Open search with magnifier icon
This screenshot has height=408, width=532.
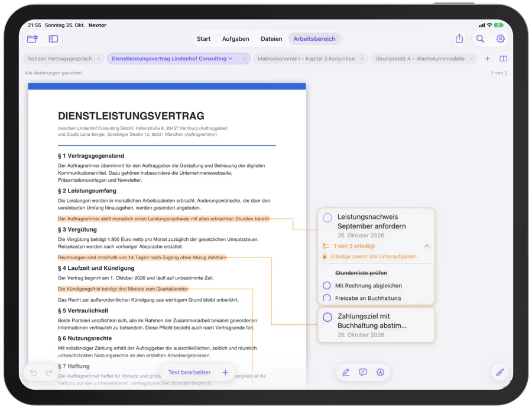point(480,38)
